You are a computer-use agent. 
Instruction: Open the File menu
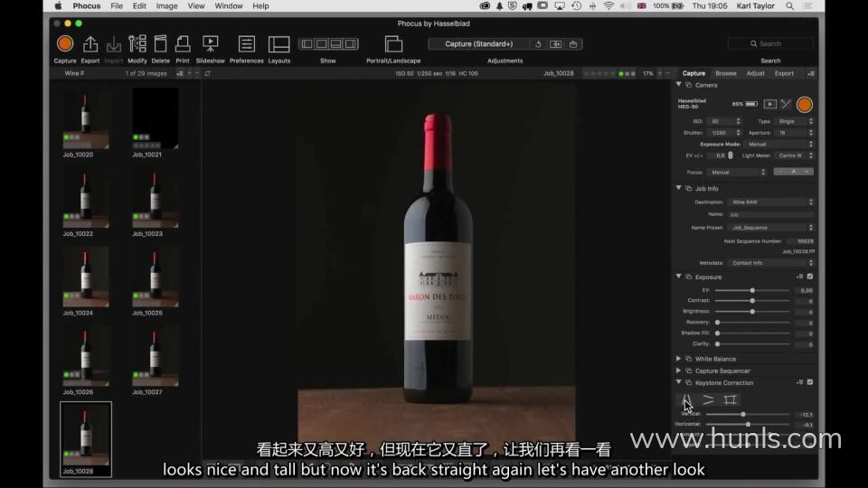pyautogui.click(x=117, y=6)
